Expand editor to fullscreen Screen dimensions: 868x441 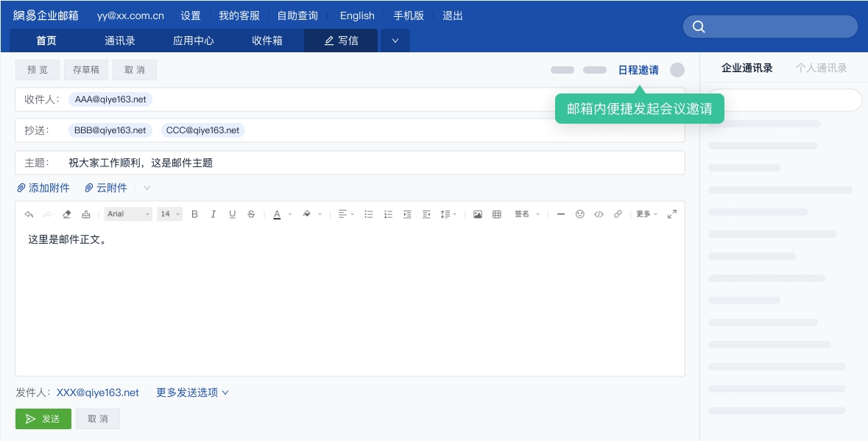(671, 214)
